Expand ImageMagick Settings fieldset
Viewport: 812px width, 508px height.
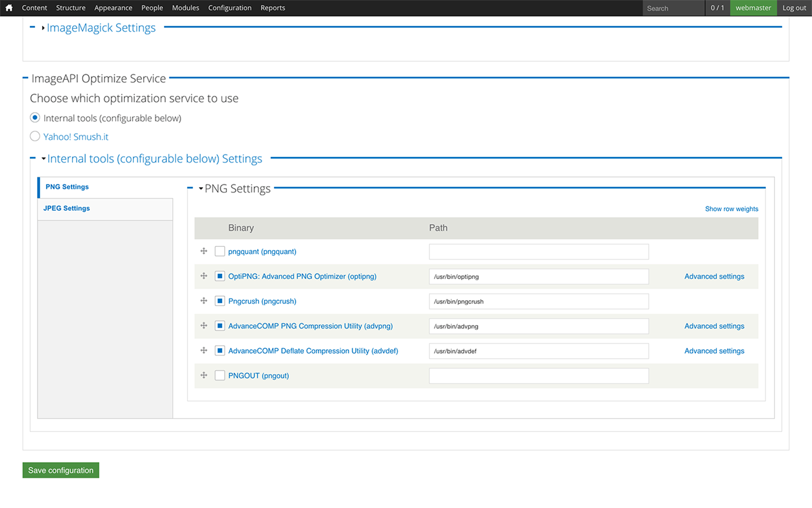pos(101,28)
